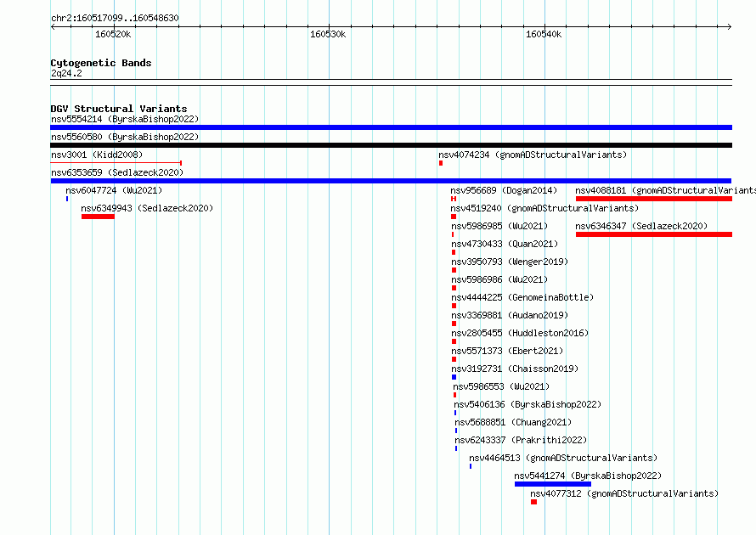Select nsv5986985 (Wu2021) label
Image resolution: width=756 pixels, height=535 pixels.
[499, 226]
